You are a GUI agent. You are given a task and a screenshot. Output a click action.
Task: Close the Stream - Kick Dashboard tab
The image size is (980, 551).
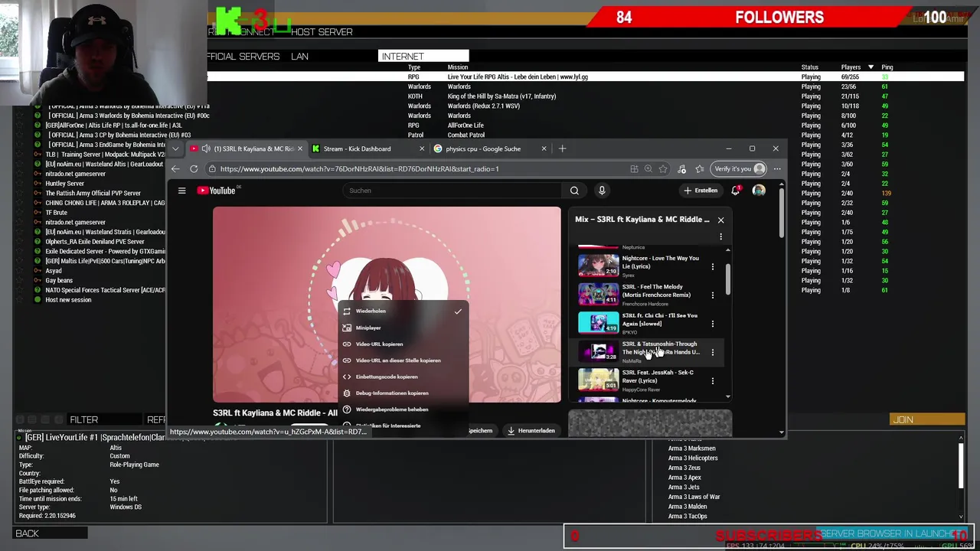click(421, 148)
